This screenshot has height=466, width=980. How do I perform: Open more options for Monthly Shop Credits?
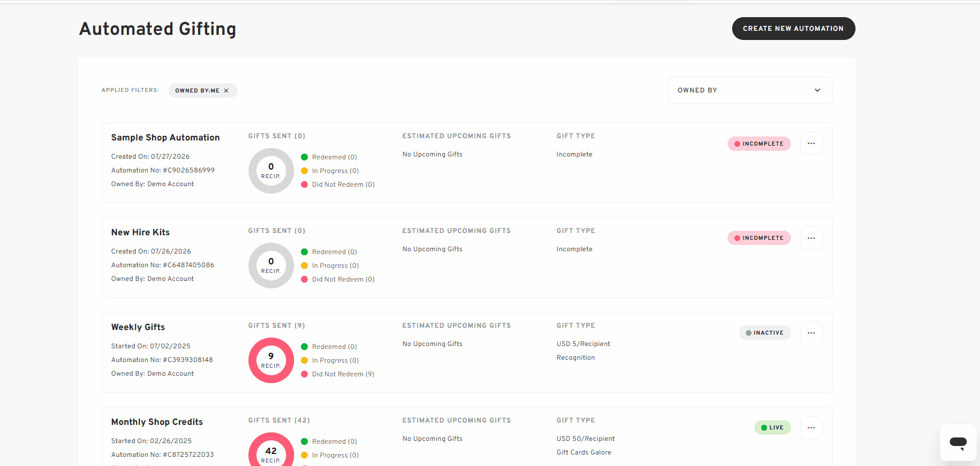pyautogui.click(x=811, y=428)
